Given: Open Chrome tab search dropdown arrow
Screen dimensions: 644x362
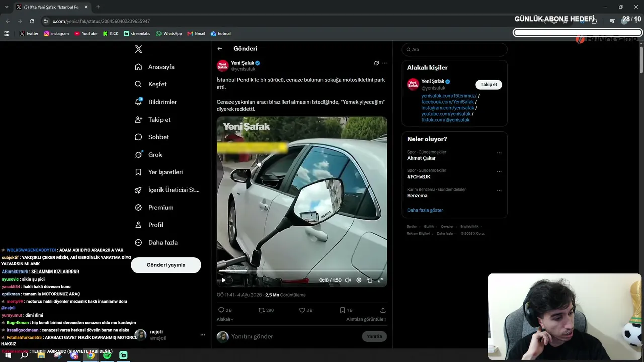Looking at the screenshot, I should 7,7.
